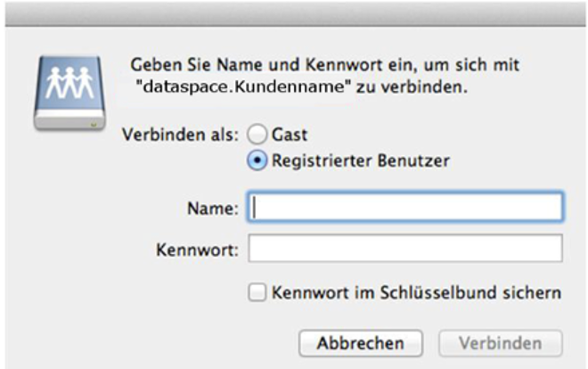
Task: Focus the Name input field
Action: tap(405, 207)
